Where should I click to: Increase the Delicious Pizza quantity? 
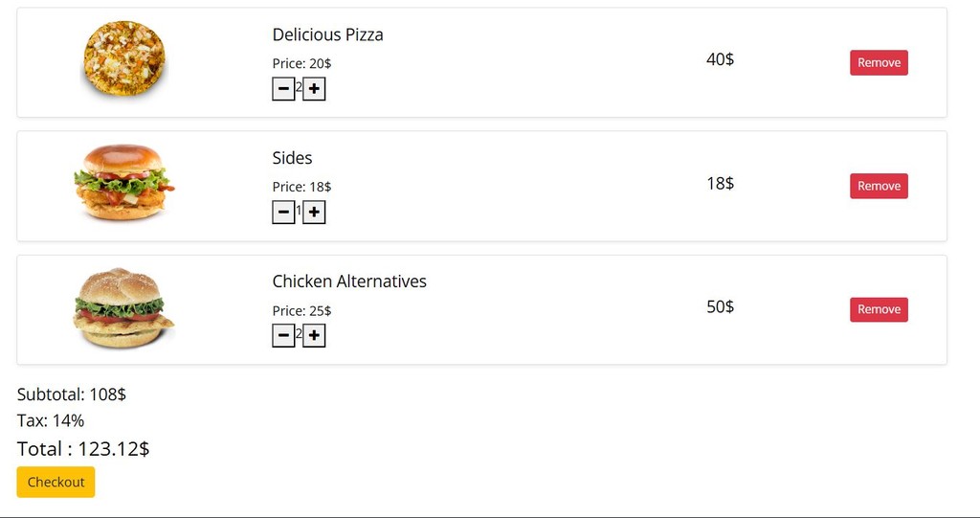(314, 89)
